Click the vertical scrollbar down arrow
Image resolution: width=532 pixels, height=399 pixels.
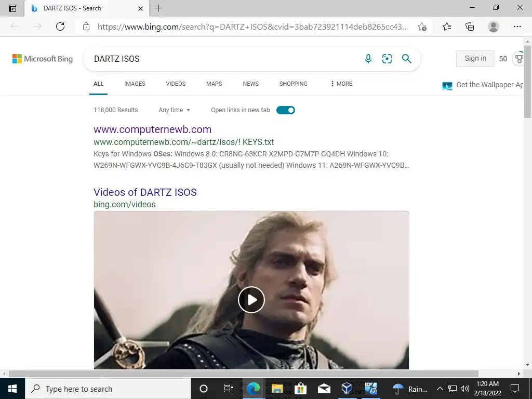point(528,365)
